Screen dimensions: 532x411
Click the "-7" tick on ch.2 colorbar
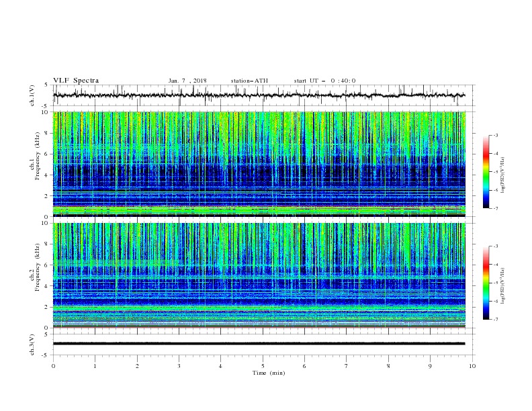pos(495,320)
